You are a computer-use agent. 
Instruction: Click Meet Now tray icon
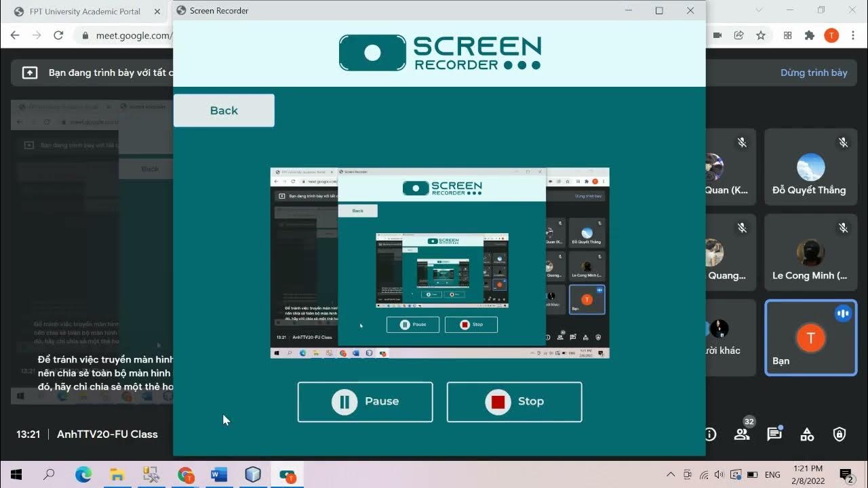[x=688, y=474]
